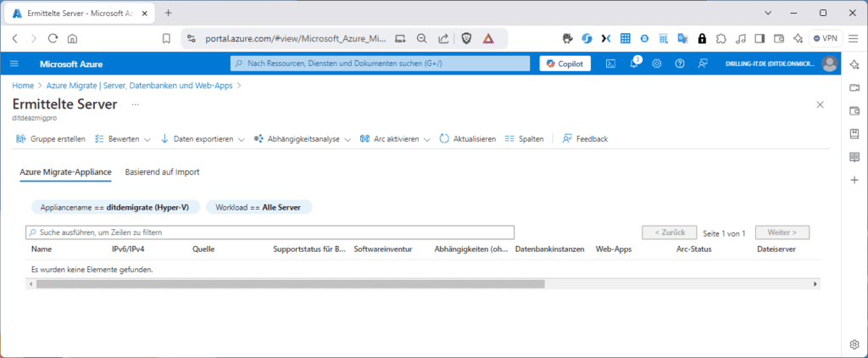
Task: Click the Brave Rewards triangle icon
Action: point(488,39)
